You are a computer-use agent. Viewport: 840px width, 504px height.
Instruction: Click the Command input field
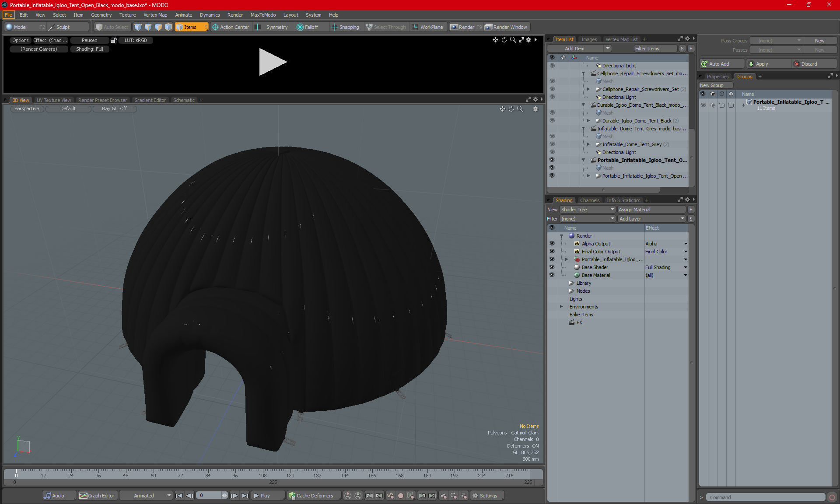click(x=766, y=497)
